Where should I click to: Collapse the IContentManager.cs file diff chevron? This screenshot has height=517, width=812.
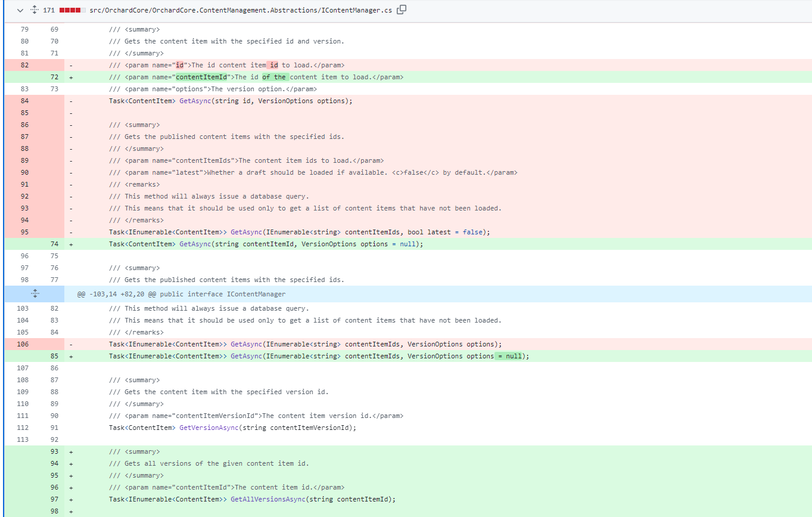pyautogui.click(x=20, y=10)
